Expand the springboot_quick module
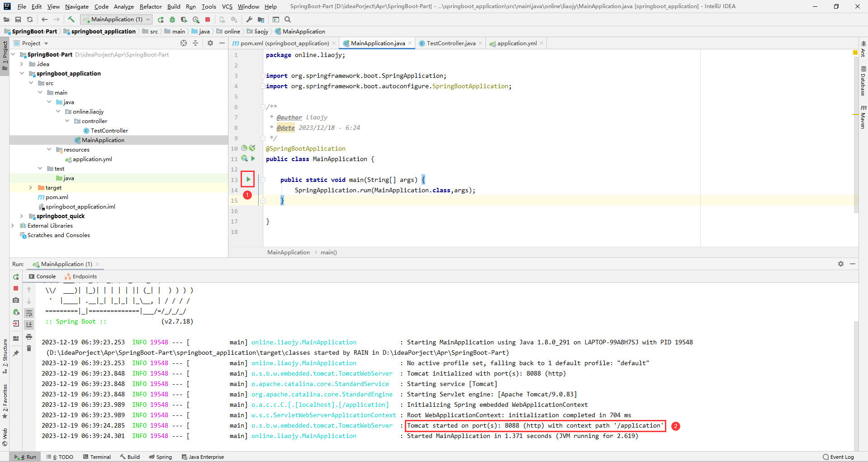Viewport: 868px width, 462px height. point(22,216)
